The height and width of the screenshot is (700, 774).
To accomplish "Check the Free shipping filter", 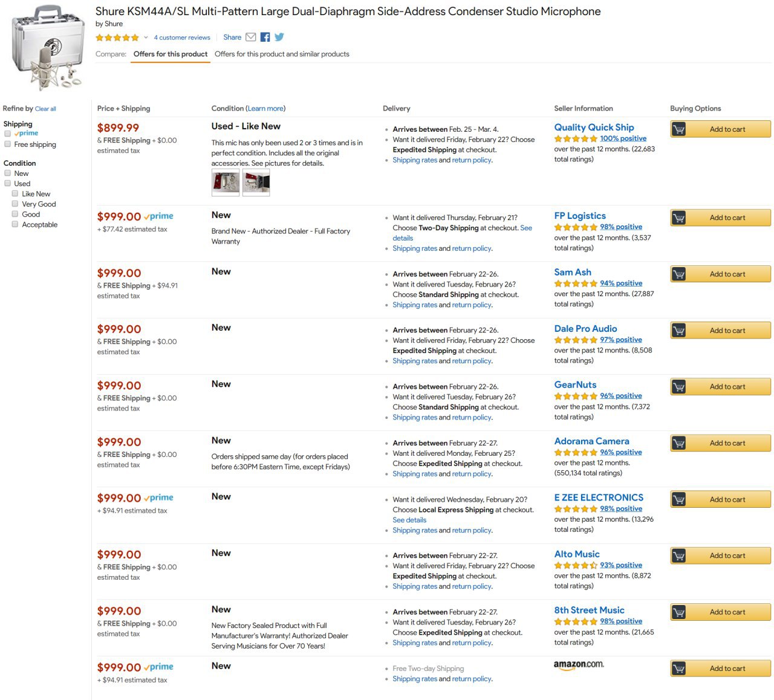I will (x=8, y=144).
